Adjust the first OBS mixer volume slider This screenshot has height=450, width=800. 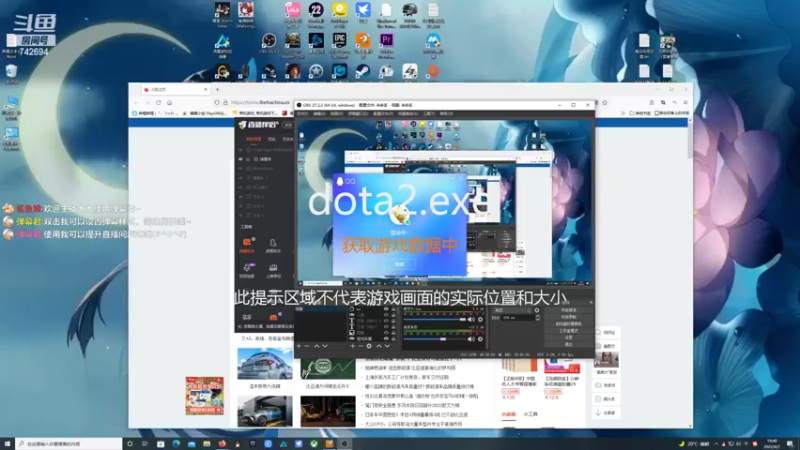(434, 319)
